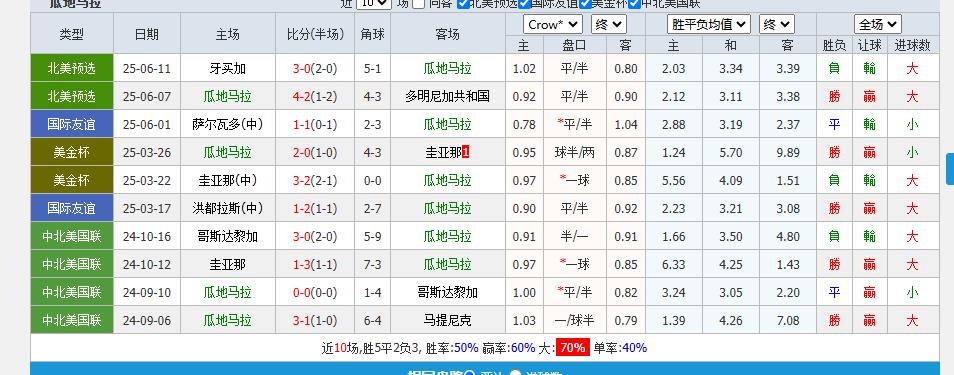Click the 北美预选 tag on 25-06-07 row
Image resolution: width=954 pixels, height=375 pixels.
click(72, 96)
